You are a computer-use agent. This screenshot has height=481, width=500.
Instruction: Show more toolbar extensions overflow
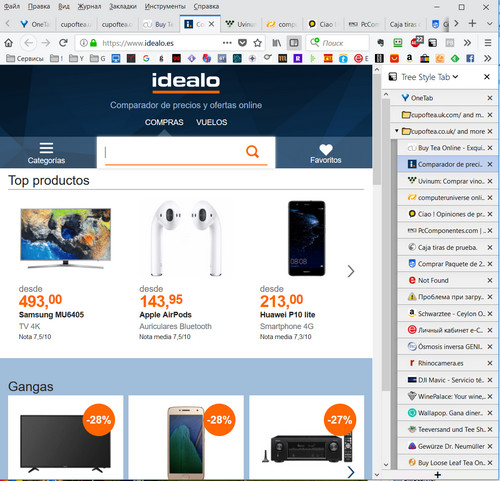[467, 43]
